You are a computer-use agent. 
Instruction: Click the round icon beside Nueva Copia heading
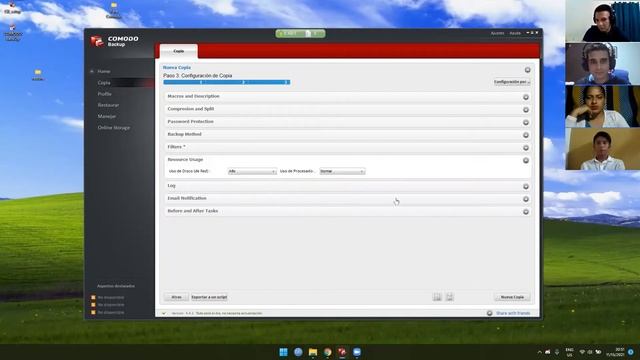click(x=527, y=70)
